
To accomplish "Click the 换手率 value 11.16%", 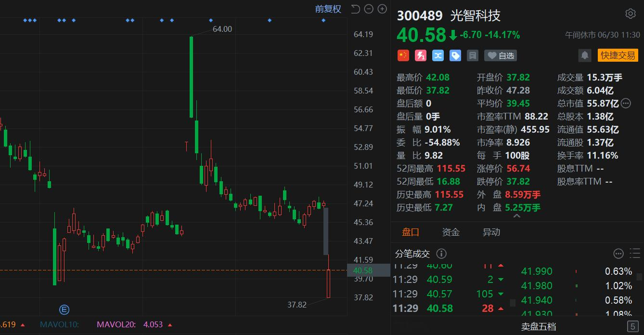I will (602, 155).
